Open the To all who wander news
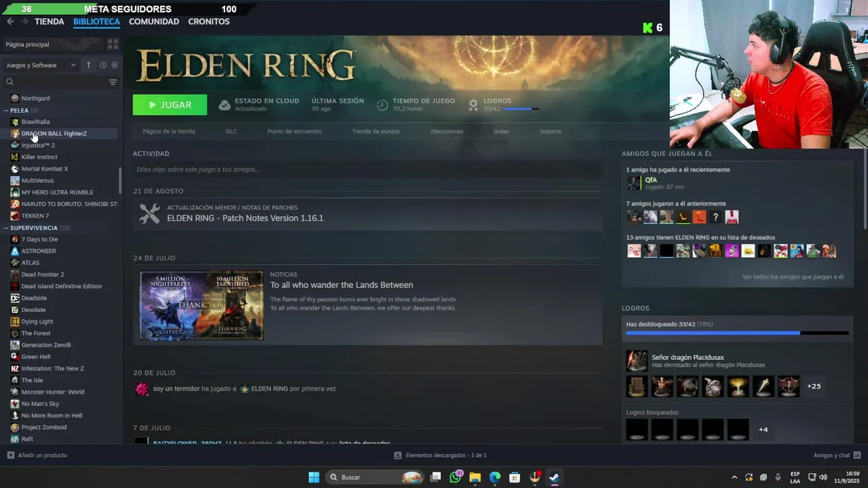The width and height of the screenshot is (868, 488). 341,285
